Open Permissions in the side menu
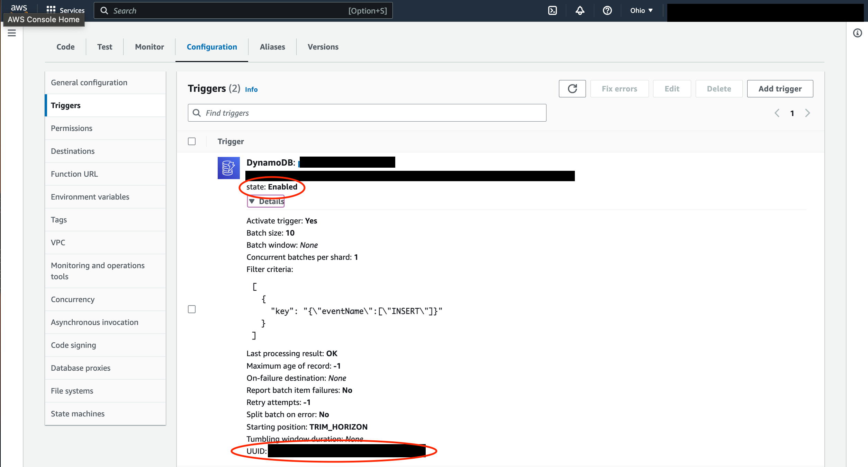 point(105,128)
